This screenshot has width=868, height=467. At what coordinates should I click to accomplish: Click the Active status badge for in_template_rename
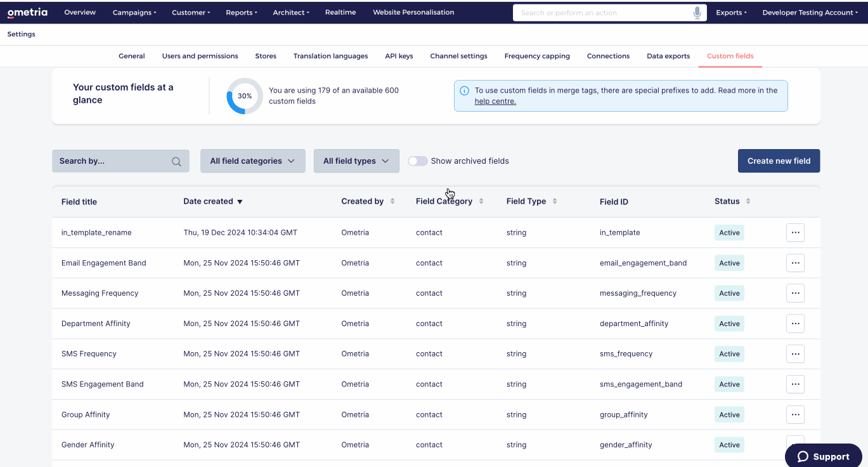[729, 233]
